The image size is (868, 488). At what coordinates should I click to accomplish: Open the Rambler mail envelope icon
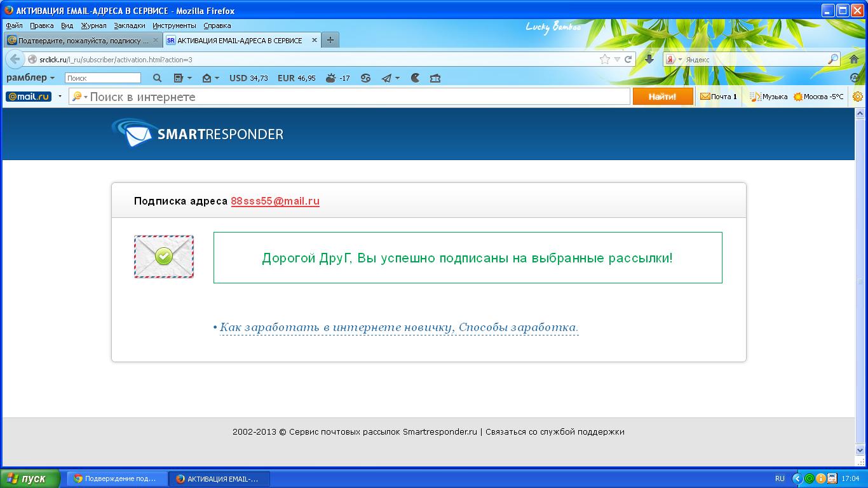pyautogui.click(x=207, y=78)
